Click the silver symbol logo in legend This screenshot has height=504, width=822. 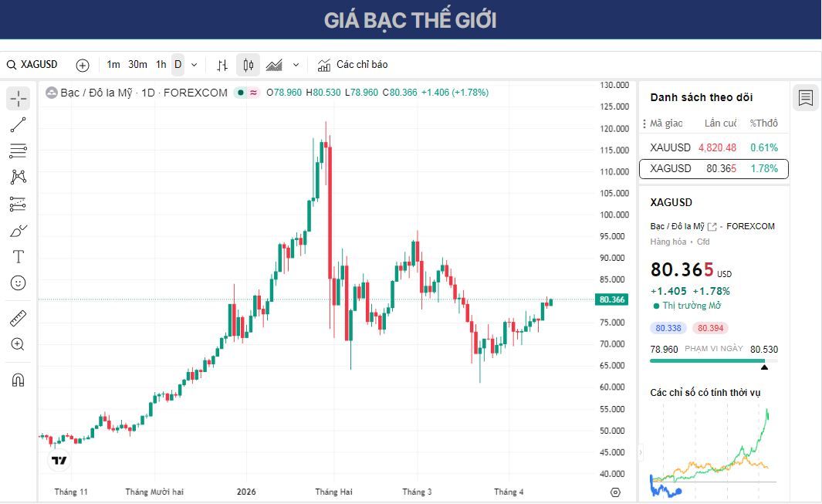click(52, 93)
